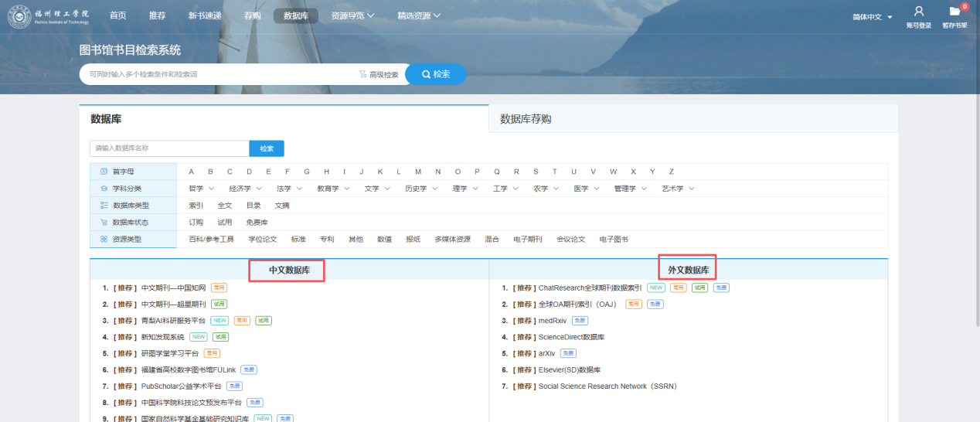Open the 新书速递 menu item
Image resolution: width=980 pixels, height=422 pixels.
(x=205, y=15)
